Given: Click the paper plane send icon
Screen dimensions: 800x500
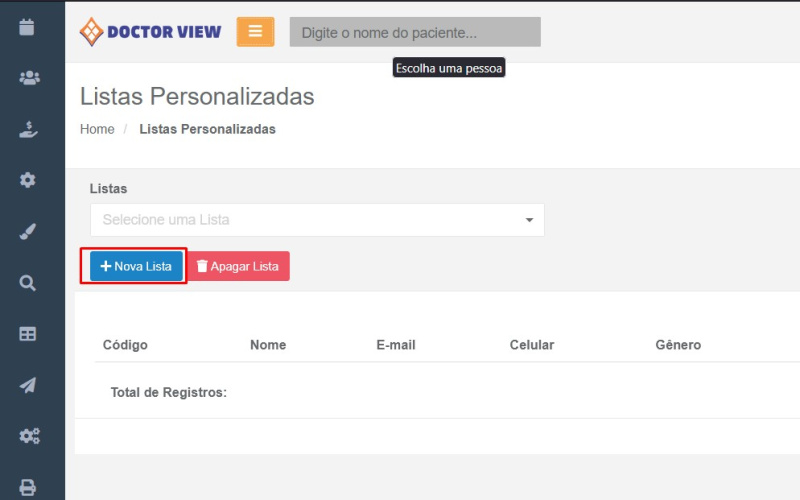Looking at the screenshot, I should point(28,385).
